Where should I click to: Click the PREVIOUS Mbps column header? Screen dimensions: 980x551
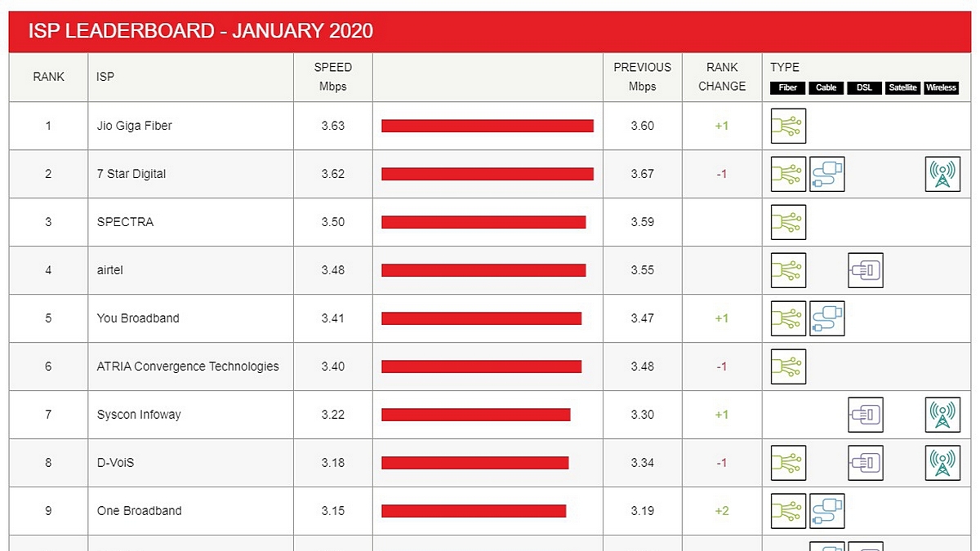642,77
